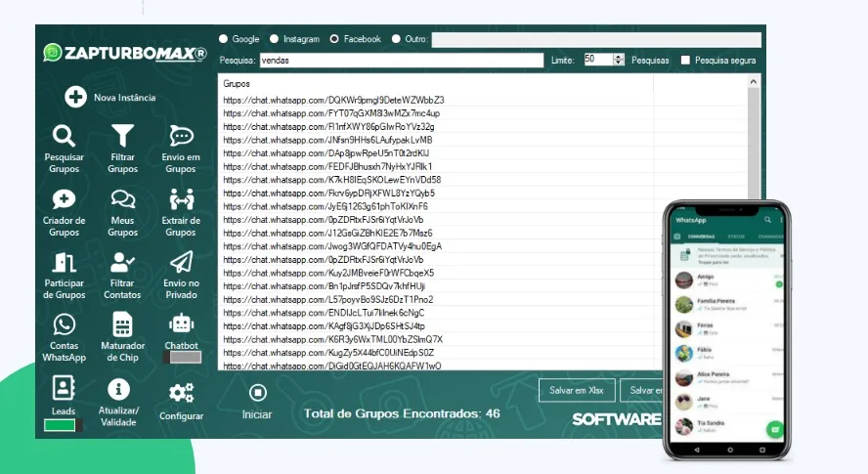Screen dimensions: 868x474
Task: Toggle the Chatbot switch
Action: (183, 358)
